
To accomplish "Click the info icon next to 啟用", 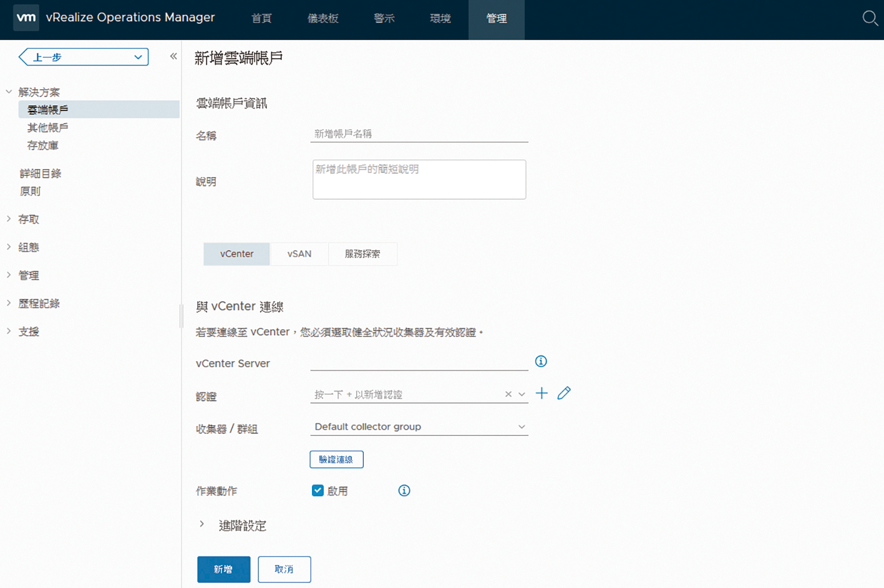I will click(x=404, y=491).
